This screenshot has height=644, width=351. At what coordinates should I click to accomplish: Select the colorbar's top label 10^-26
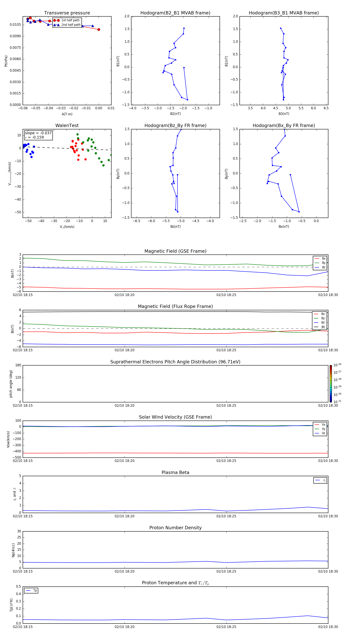tap(337, 365)
